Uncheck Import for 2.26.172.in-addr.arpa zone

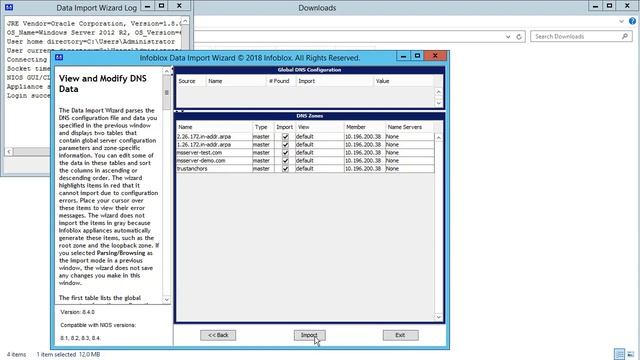point(285,137)
